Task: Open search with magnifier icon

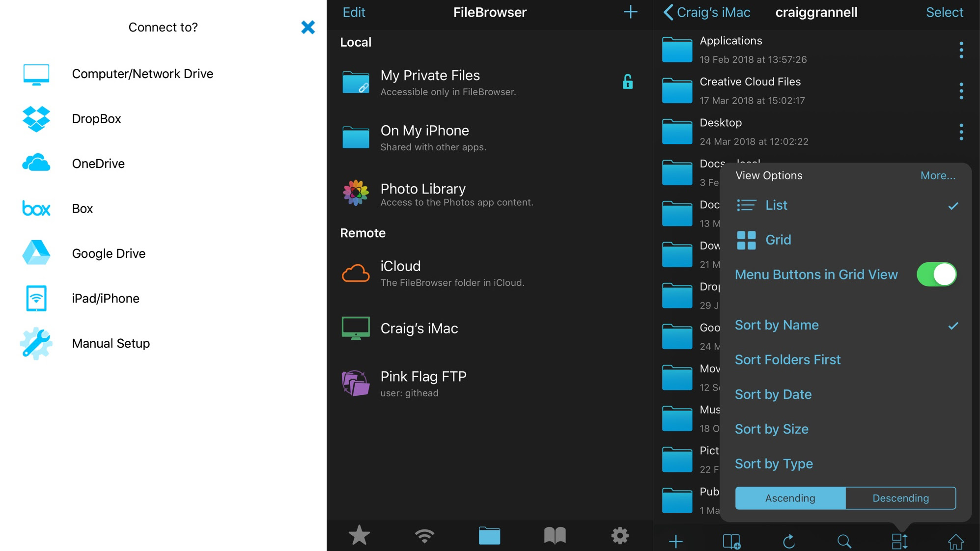Action: (x=844, y=541)
